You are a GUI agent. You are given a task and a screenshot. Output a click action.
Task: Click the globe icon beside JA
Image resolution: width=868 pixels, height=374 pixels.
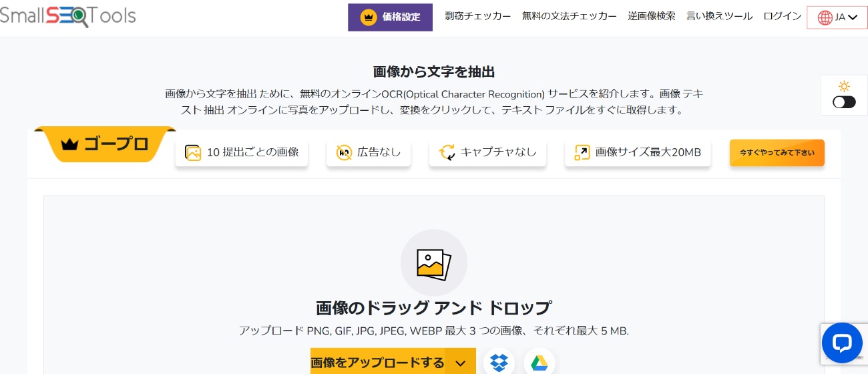pos(825,18)
